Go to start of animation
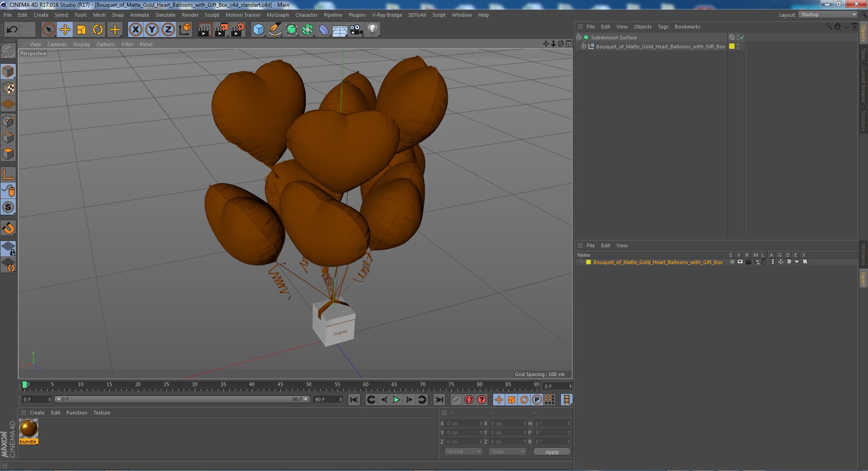This screenshot has width=868, height=471. coord(354,400)
